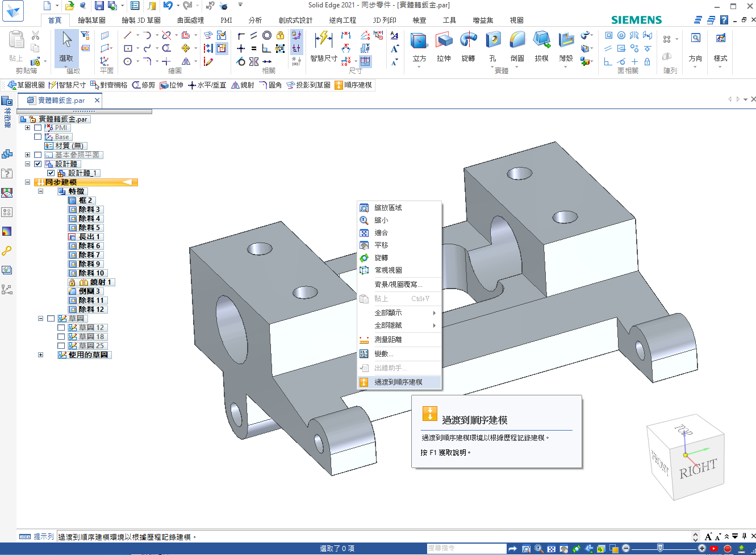Image resolution: width=756 pixels, height=555 pixels.
Task: Select 鏡射 1 in the feature tree
Action: click(x=91, y=282)
